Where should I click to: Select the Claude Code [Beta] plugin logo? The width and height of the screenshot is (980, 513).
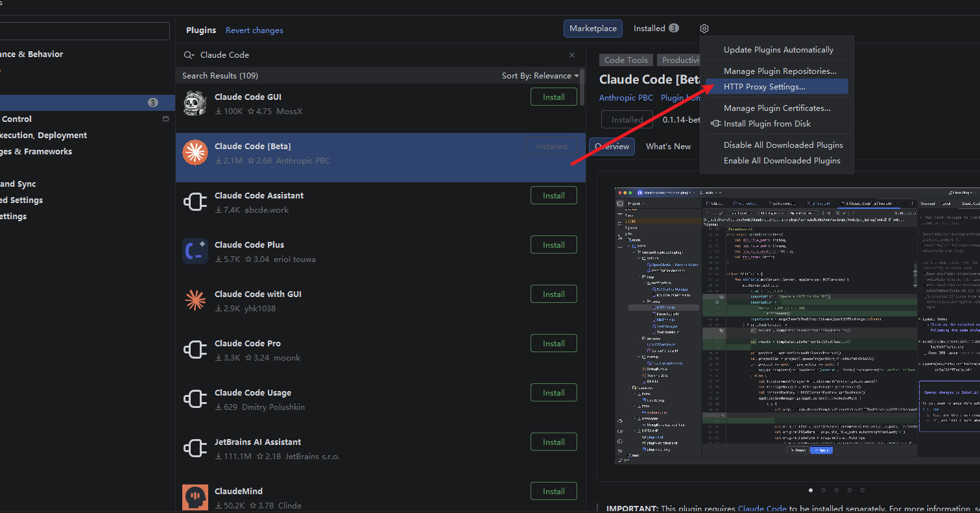[195, 153]
